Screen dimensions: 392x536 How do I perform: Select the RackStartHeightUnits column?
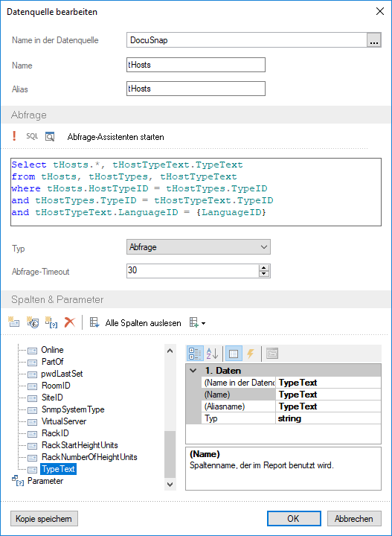(x=80, y=445)
